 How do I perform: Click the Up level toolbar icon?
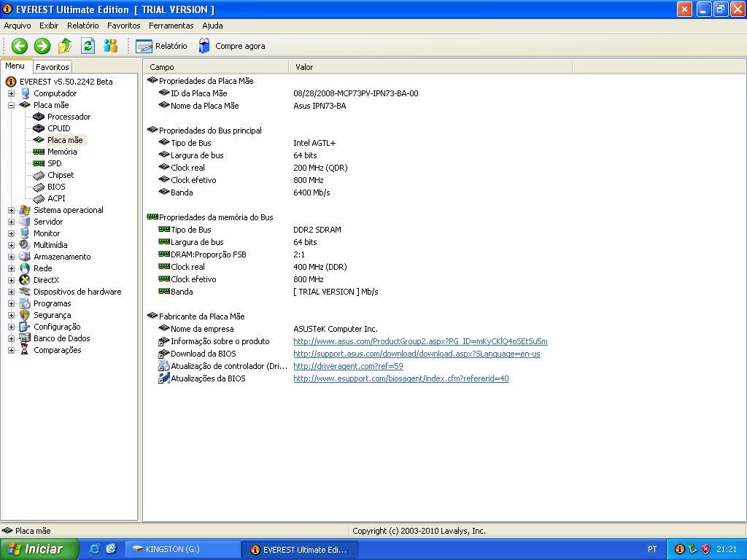coord(65,46)
